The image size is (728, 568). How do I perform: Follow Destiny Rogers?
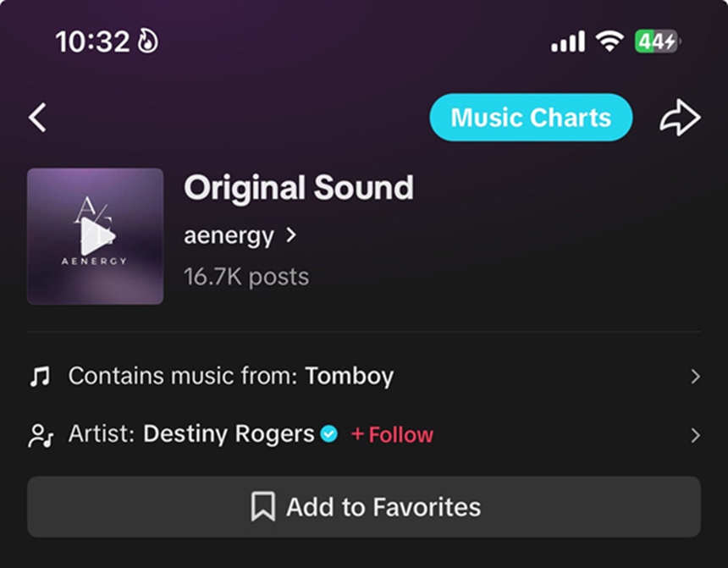click(392, 435)
